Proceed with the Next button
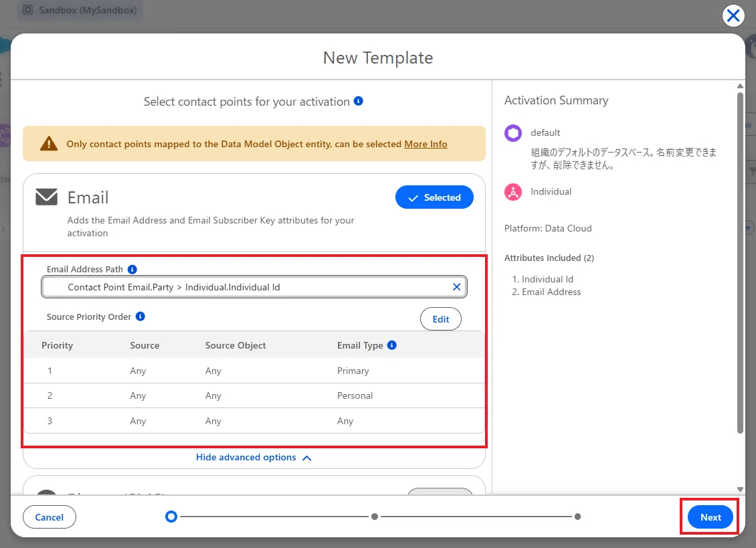The width and height of the screenshot is (756, 548). (711, 517)
